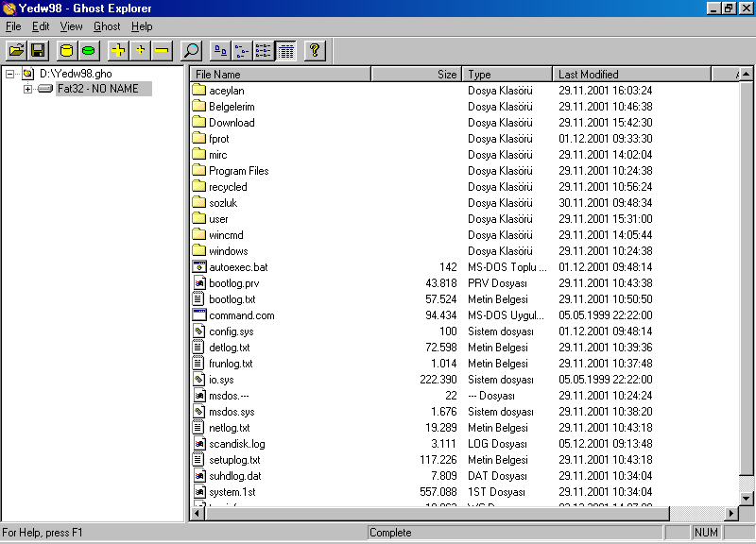Sort by the Size column header
Viewport: 756px width, 544px height.
coord(417,75)
